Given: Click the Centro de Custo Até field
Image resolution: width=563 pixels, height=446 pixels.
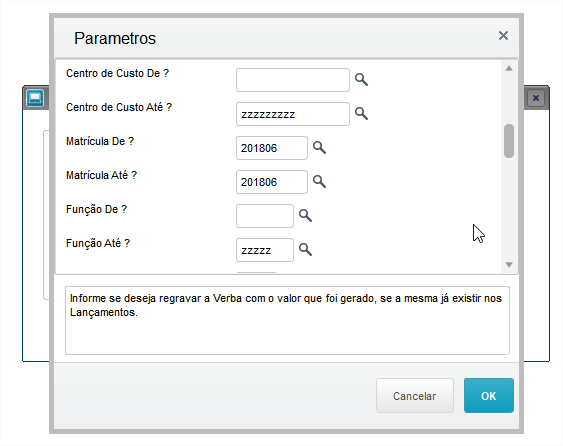Looking at the screenshot, I should coord(293,114).
